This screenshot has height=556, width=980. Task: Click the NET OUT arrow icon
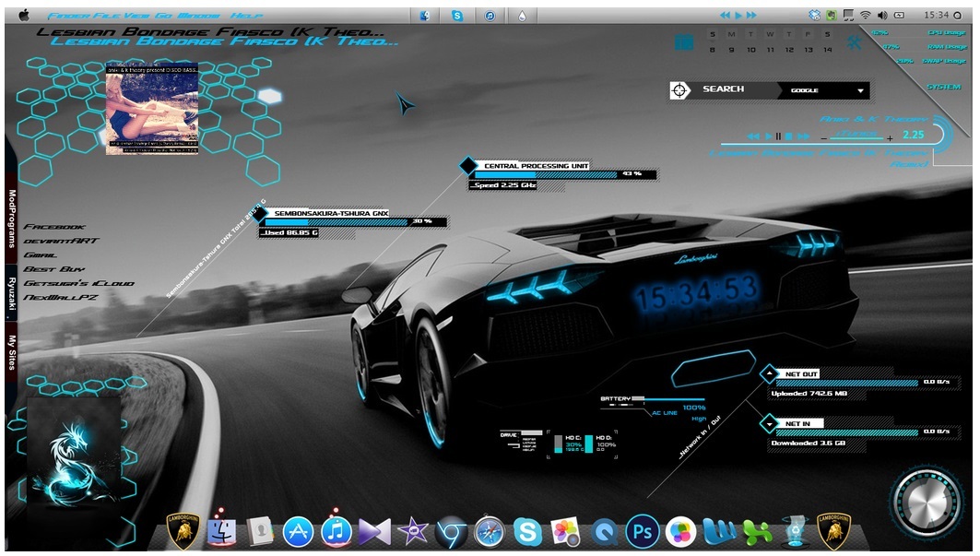point(768,374)
